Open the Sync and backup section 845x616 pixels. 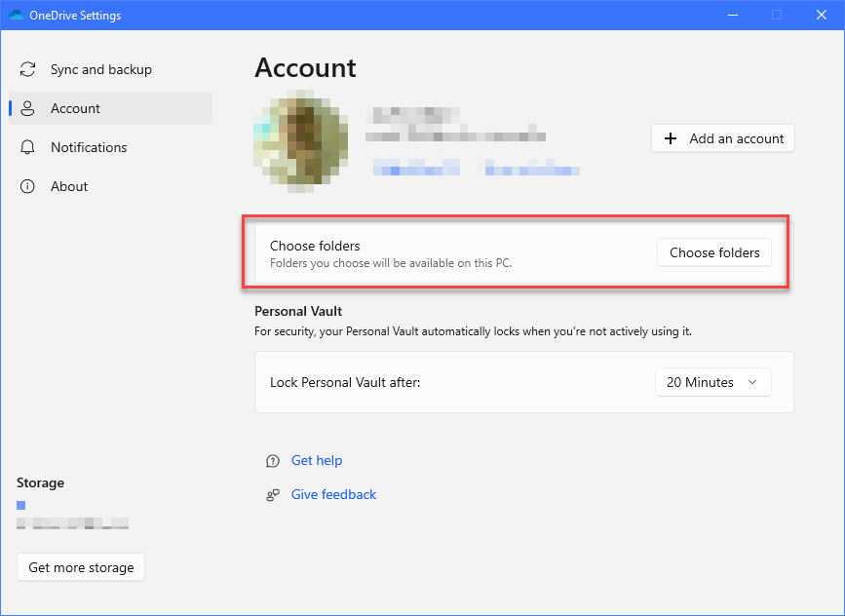click(x=110, y=69)
